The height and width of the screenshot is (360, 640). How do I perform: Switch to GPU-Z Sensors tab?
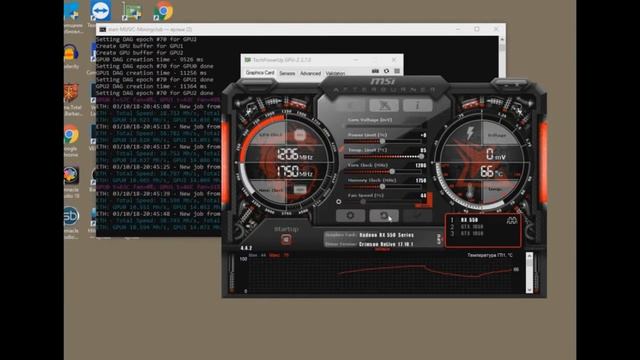pyautogui.click(x=287, y=73)
